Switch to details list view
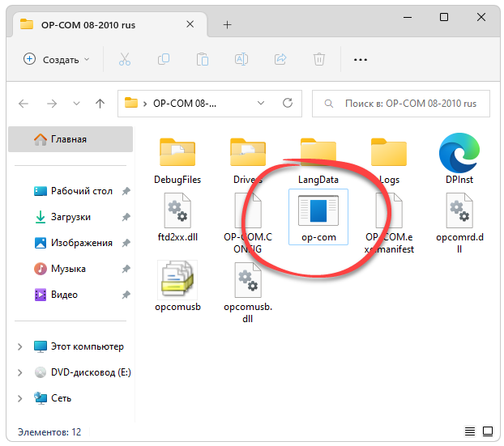The width and height of the screenshot is (504, 446). click(470, 431)
